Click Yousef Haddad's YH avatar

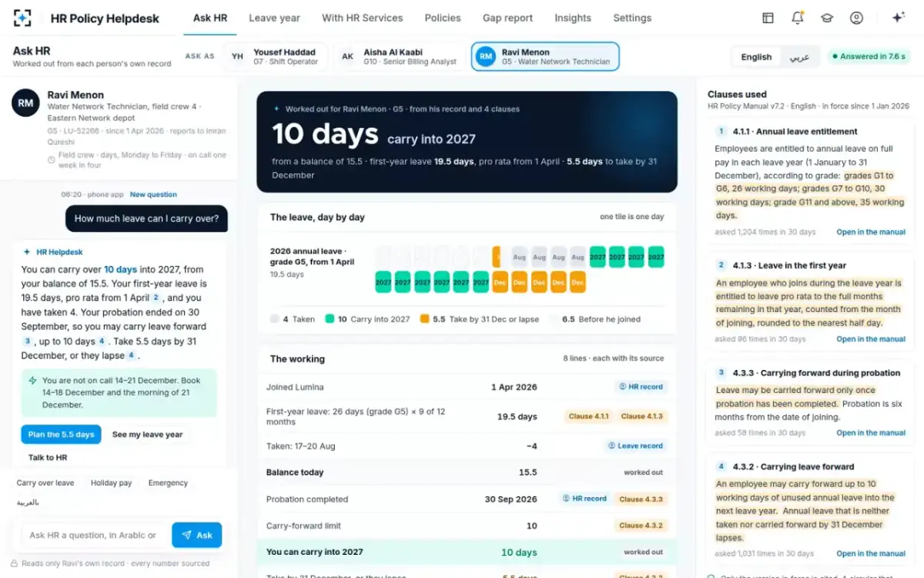pos(238,56)
